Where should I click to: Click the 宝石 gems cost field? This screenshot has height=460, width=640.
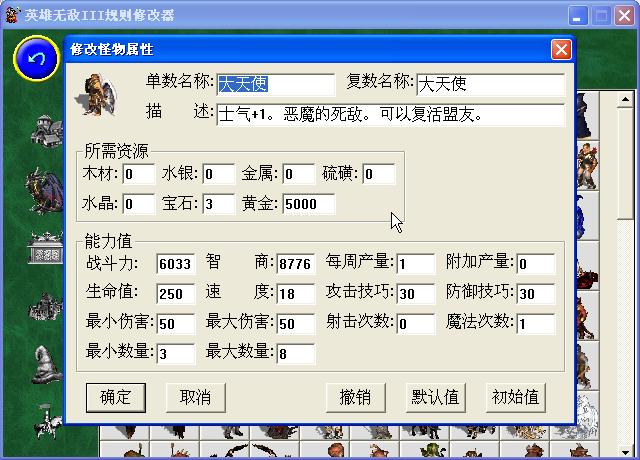218,204
